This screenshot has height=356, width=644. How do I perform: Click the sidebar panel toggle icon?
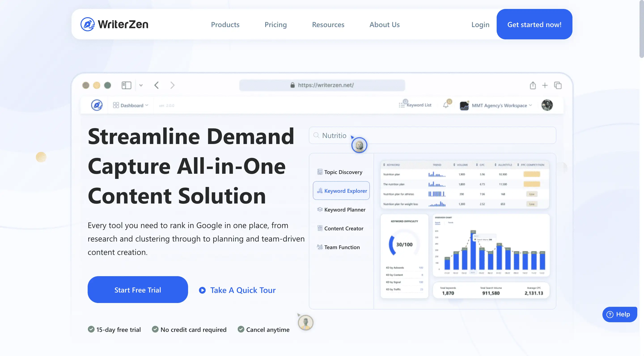click(126, 85)
